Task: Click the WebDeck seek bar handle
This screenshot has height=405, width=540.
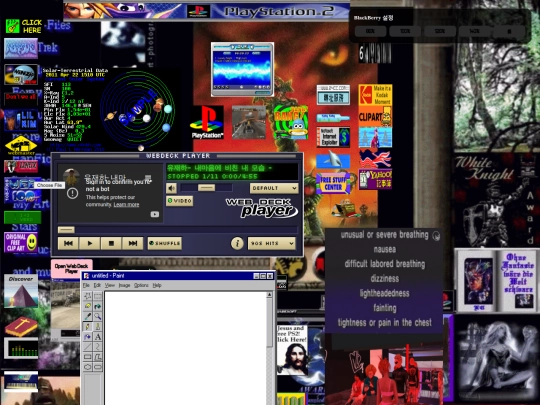Action: (66, 229)
